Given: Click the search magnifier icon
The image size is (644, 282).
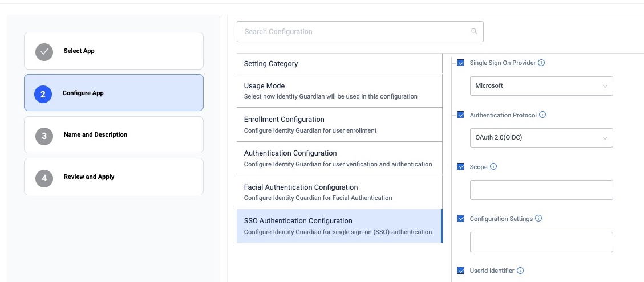Looking at the screenshot, I should point(474,32).
